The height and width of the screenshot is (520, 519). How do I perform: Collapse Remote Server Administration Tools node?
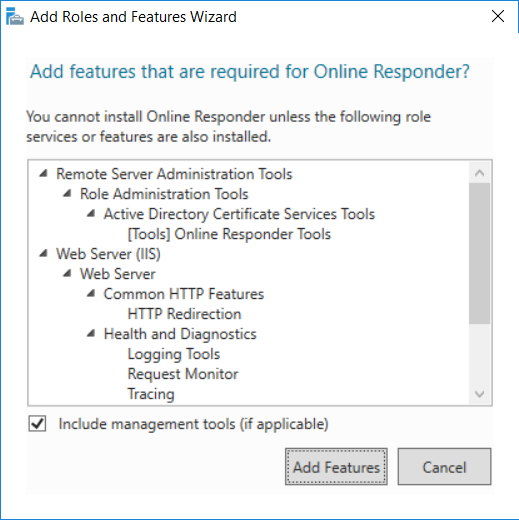point(43,173)
